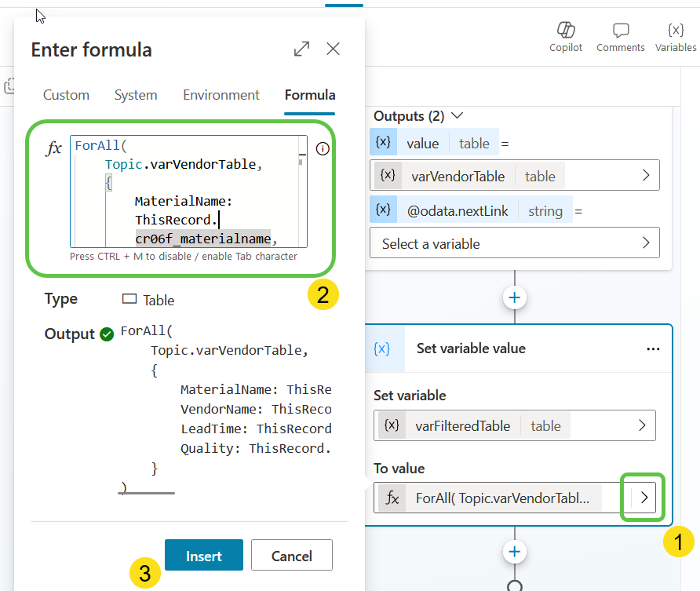Close the Enter formula dialog
This screenshot has width=700, height=591.
pos(333,49)
